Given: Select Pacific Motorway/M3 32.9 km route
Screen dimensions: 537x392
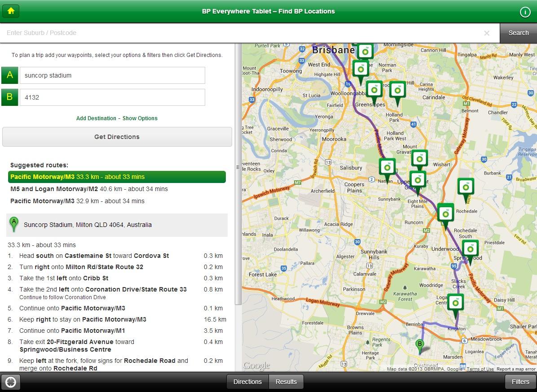Looking at the screenshot, I should coord(77,201).
